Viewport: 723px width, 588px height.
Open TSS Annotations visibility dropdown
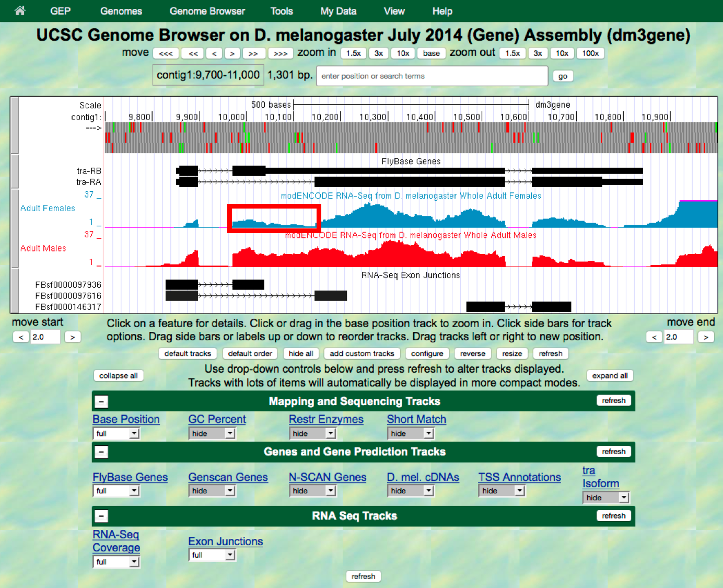(x=502, y=491)
